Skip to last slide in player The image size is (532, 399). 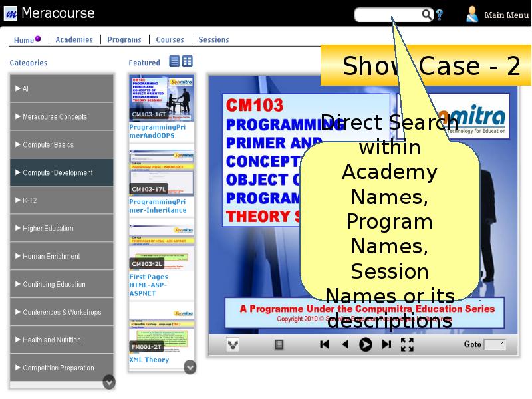tap(386, 344)
